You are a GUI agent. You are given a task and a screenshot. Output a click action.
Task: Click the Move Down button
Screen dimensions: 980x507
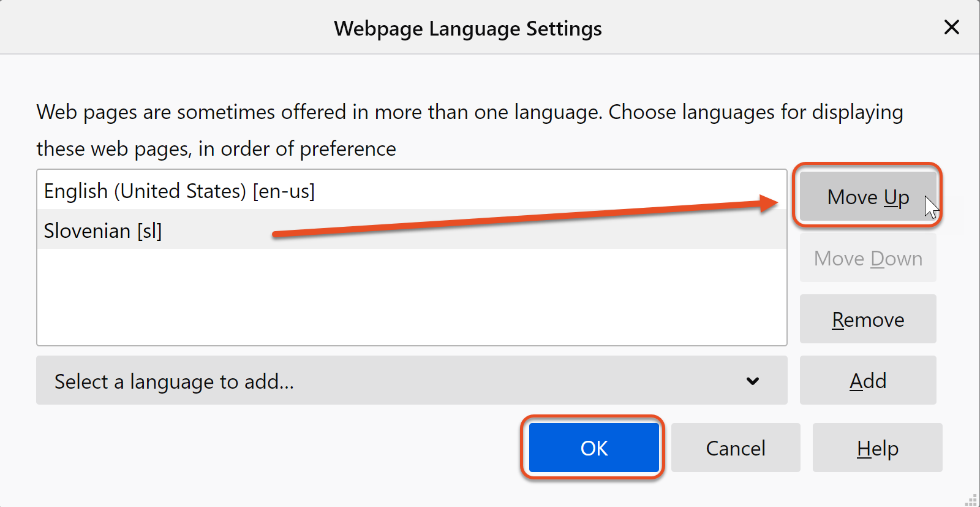[x=867, y=259]
